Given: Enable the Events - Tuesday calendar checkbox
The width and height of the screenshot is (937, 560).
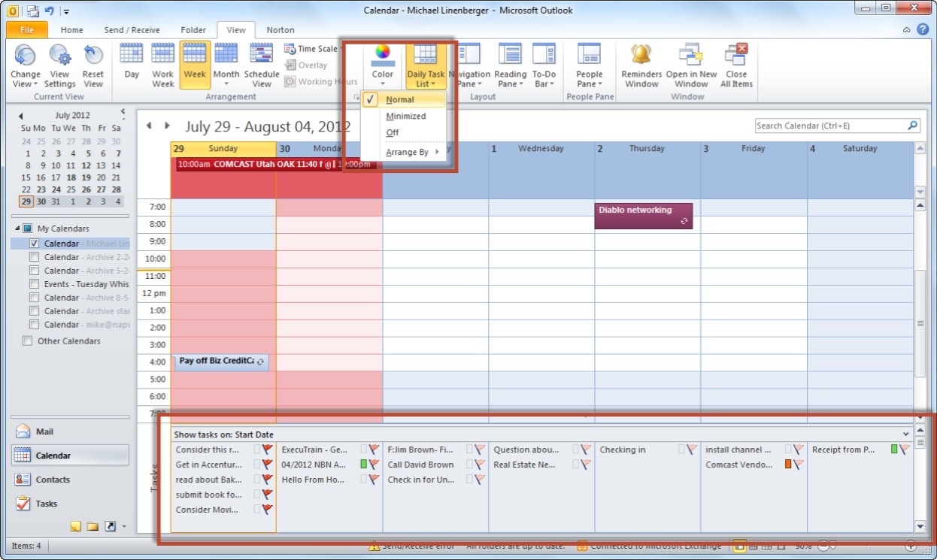Looking at the screenshot, I should 34,283.
